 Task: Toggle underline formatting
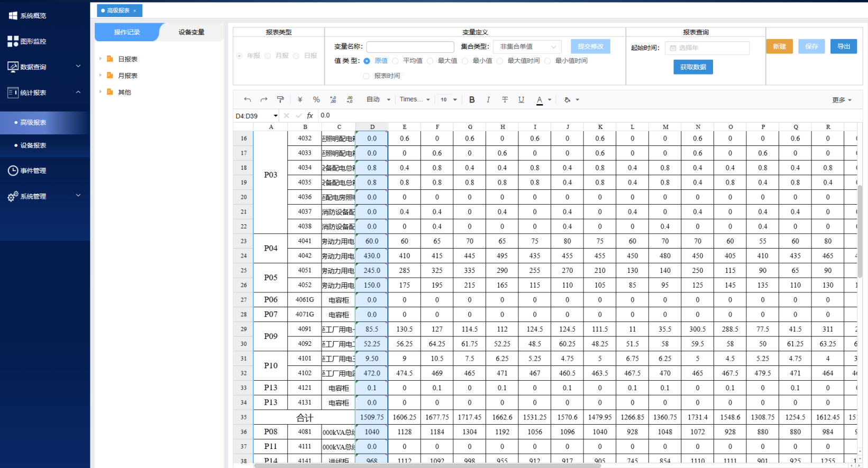(x=521, y=99)
